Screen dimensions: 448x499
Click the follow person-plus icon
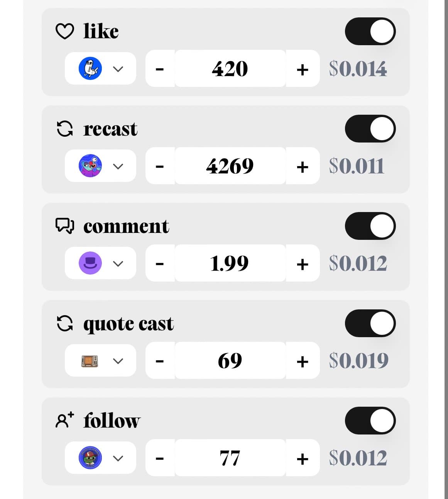click(x=65, y=421)
